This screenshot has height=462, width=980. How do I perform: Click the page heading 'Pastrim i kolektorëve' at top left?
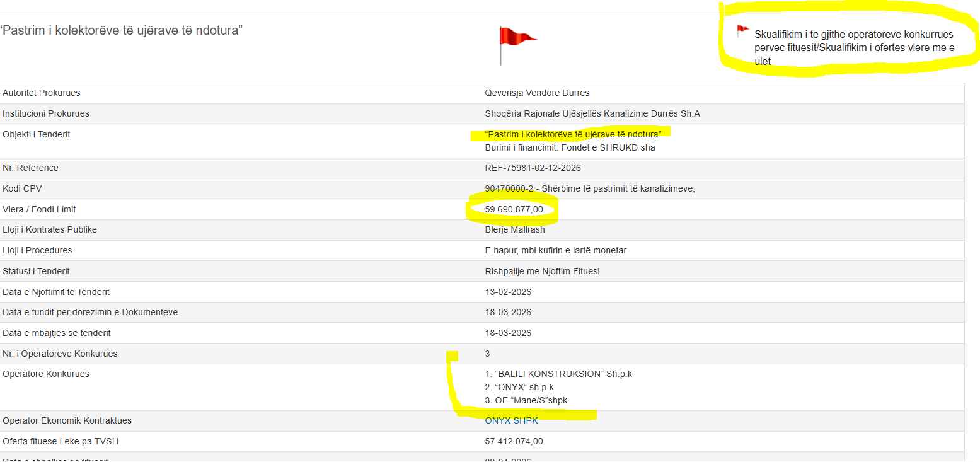122,30
